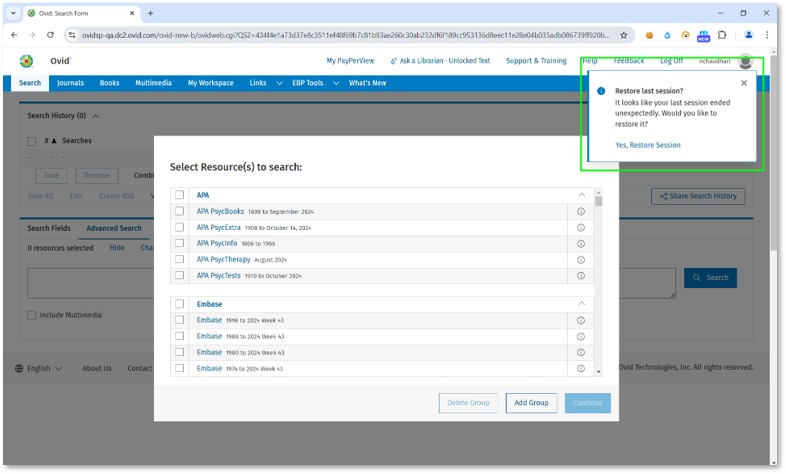
Task: Check the Embase 1988 to 2024 checkbox
Action: (179, 336)
